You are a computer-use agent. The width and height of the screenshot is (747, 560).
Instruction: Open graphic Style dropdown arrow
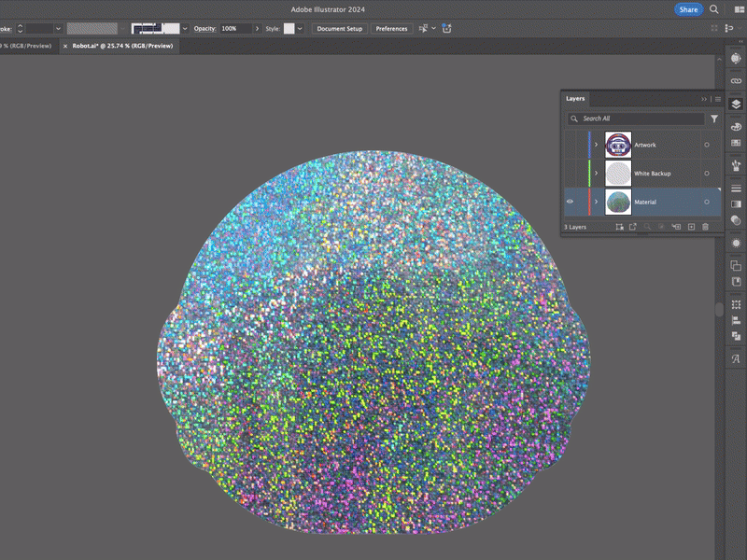pyautogui.click(x=300, y=29)
